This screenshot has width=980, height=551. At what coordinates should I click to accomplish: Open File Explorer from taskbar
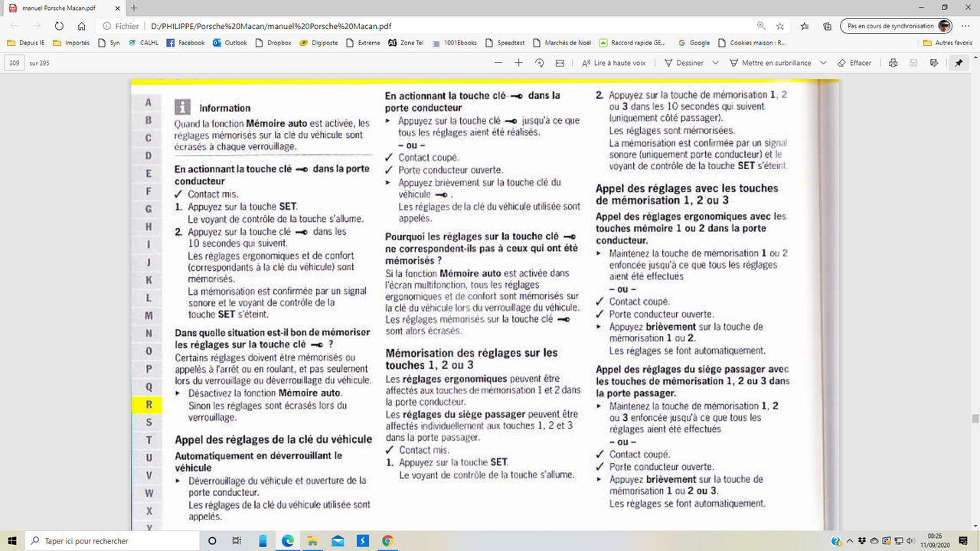pyautogui.click(x=312, y=540)
